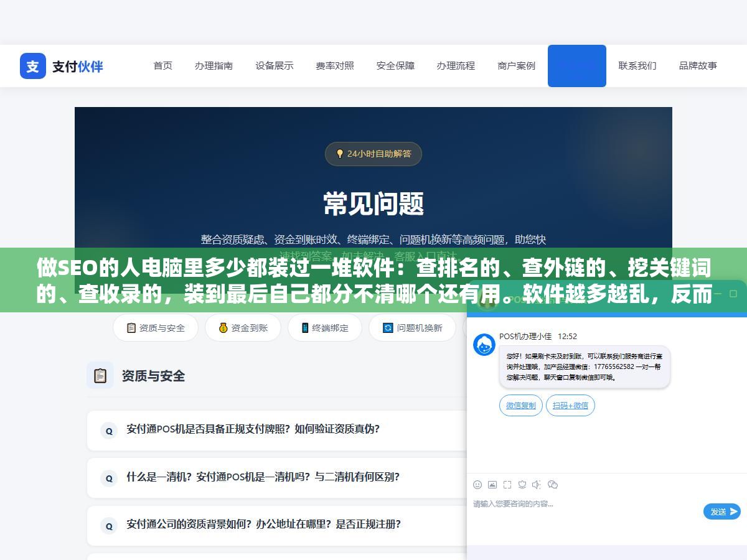
Task: Click the screenshot capture icon in chat toolbar
Action: click(507, 485)
